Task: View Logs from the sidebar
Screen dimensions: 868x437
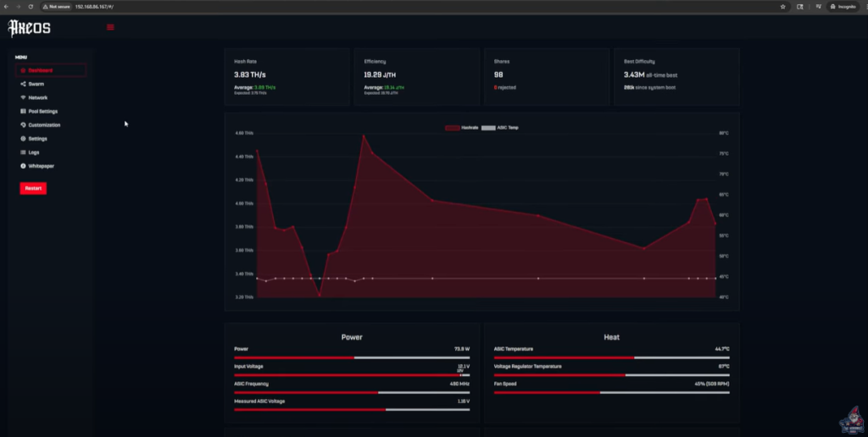Action: (34, 152)
